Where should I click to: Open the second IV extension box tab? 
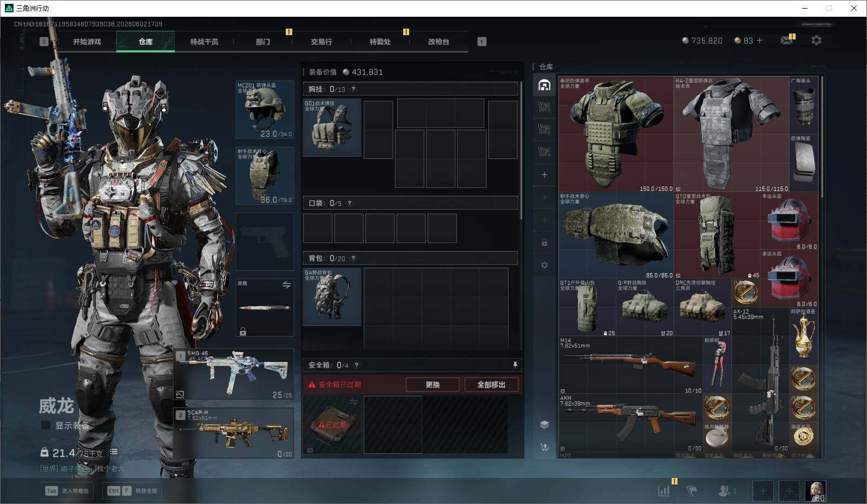(x=544, y=129)
